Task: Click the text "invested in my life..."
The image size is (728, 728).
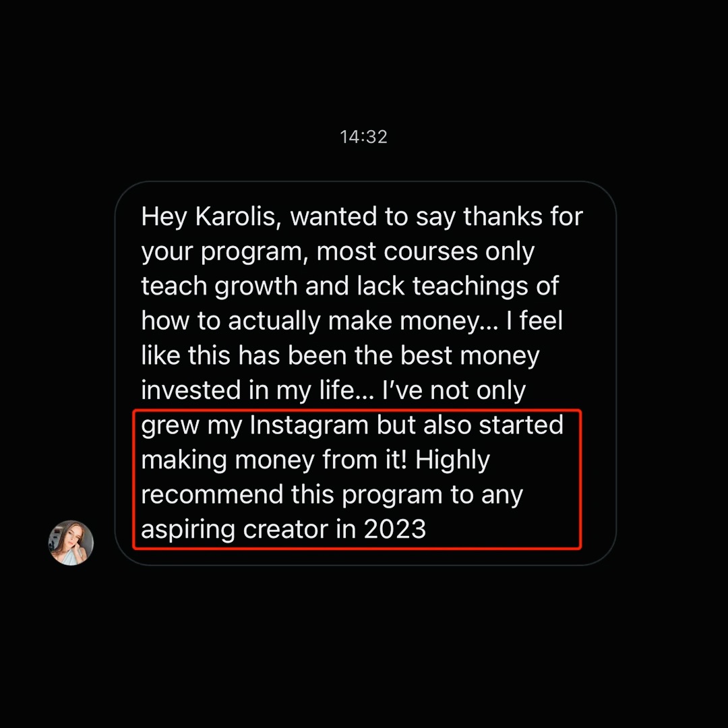Action: click(257, 390)
